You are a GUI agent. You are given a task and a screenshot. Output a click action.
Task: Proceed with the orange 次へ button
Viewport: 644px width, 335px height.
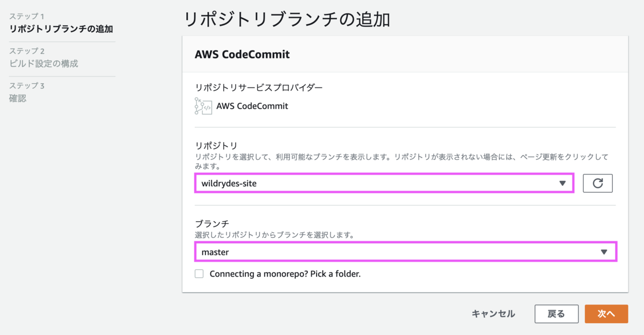606,314
